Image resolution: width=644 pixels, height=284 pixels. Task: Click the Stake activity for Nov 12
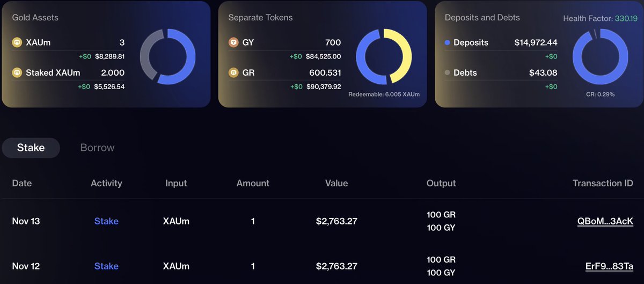(x=106, y=266)
